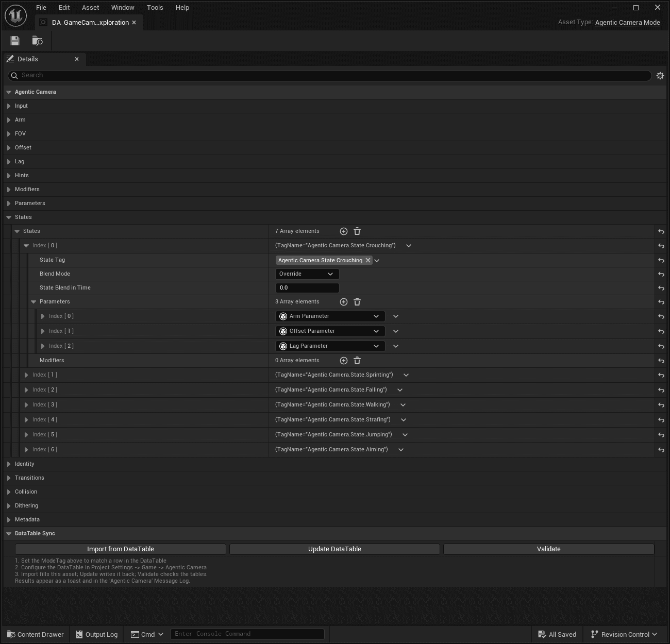Click the Validate button
This screenshot has height=644, width=670.
549,549
